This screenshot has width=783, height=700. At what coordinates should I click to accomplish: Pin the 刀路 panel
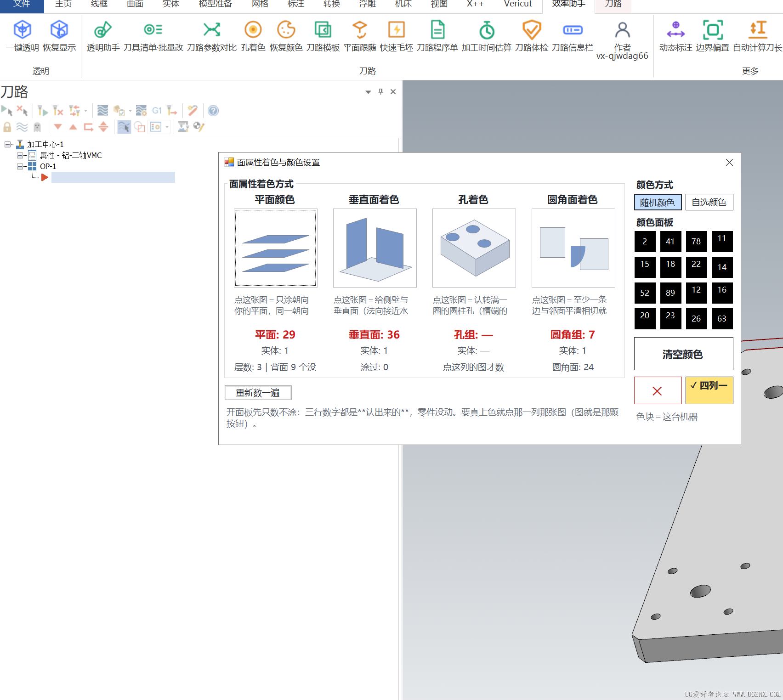(380, 91)
